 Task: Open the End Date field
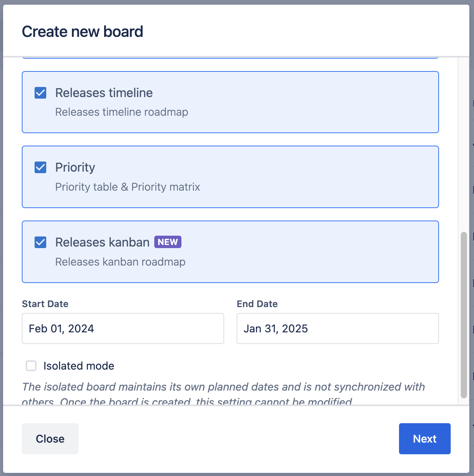pos(337,328)
